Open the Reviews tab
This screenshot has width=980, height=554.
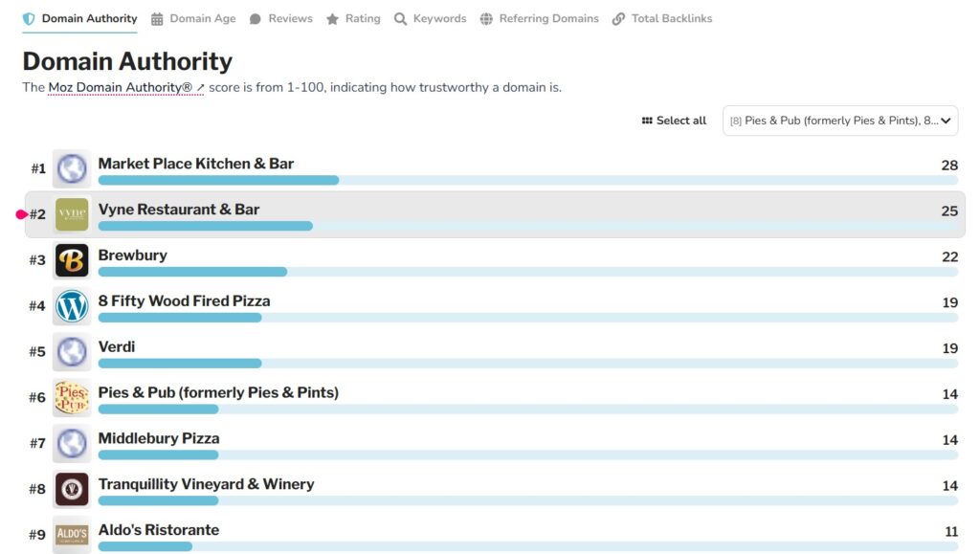[x=280, y=18]
